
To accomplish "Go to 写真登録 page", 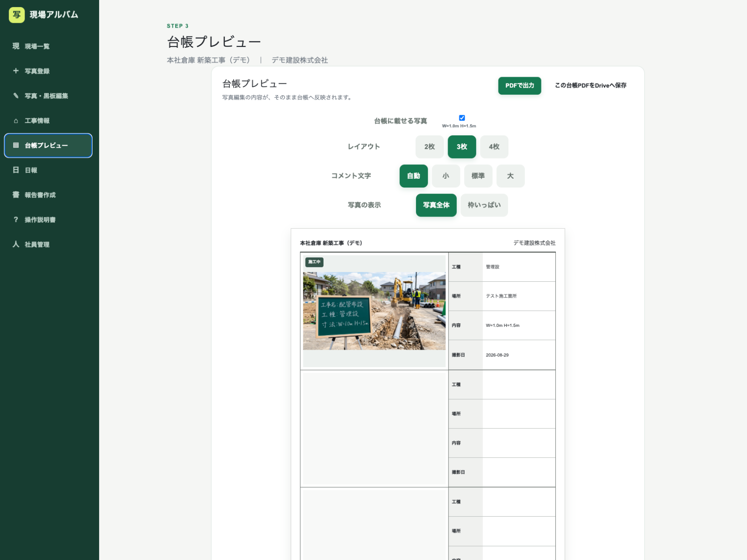I will 48,71.
